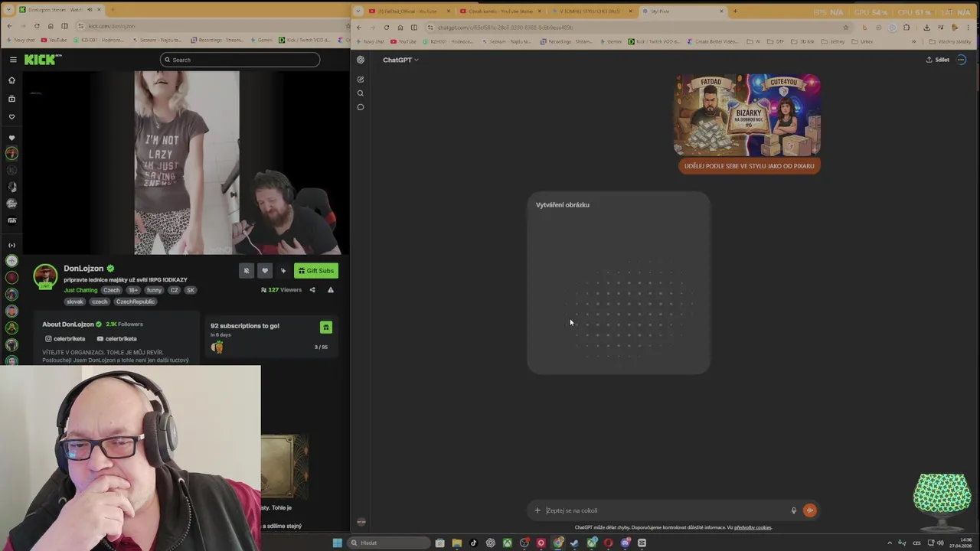Viewport: 980px width, 551px height.
Task: Open File Explorer from the taskbar
Action: pos(456,543)
